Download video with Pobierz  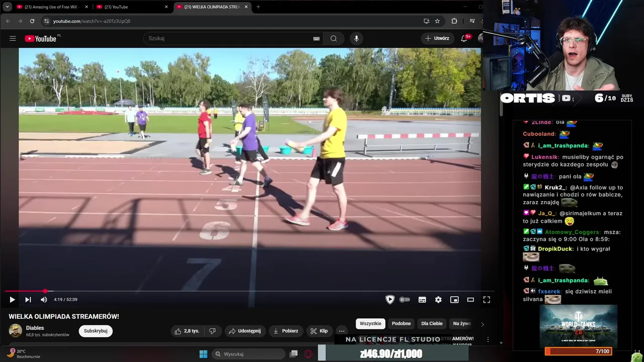285,331
